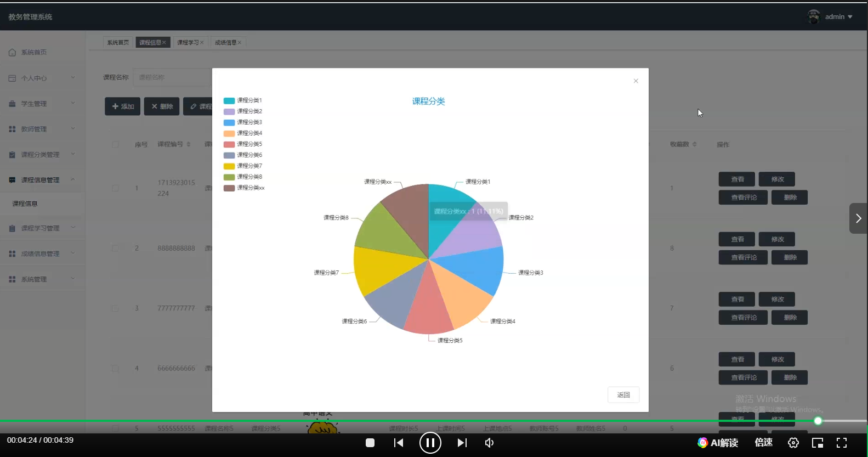This screenshot has width=868, height=457.
Task: Stop video playback with the stop icon
Action: point(370,443)
